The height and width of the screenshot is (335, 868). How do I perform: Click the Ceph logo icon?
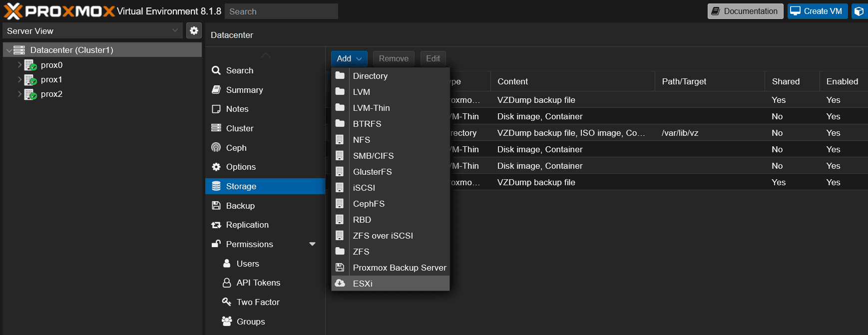click(x=216, y=148)
